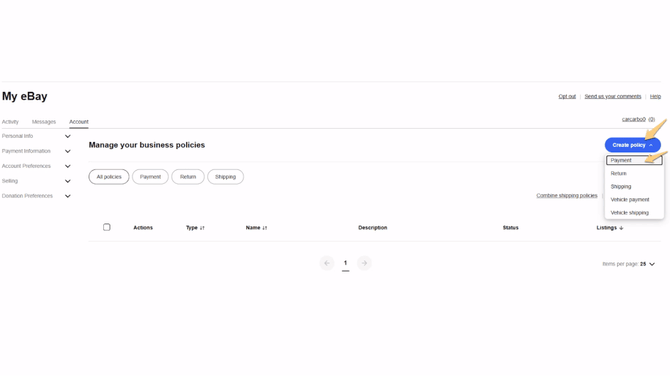Open the Help link
Image resolution: width=670 pixels, height=376 pixels.
coord(655,97)
